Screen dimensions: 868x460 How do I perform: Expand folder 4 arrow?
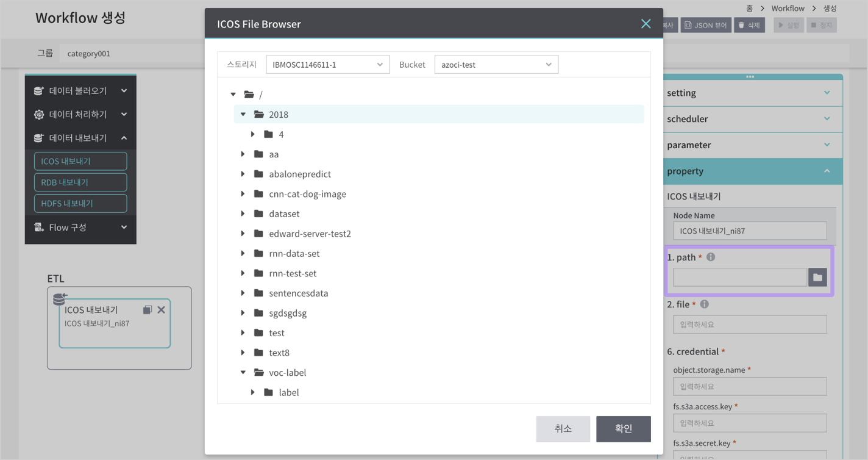pyautogui.click(x=253, y=134)
